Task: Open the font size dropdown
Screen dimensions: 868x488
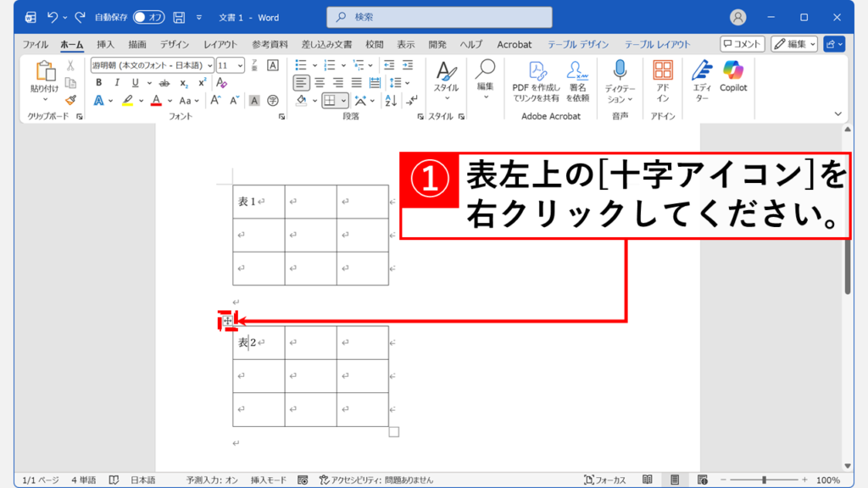Action: pyautogui.click(x=238, y=65)
